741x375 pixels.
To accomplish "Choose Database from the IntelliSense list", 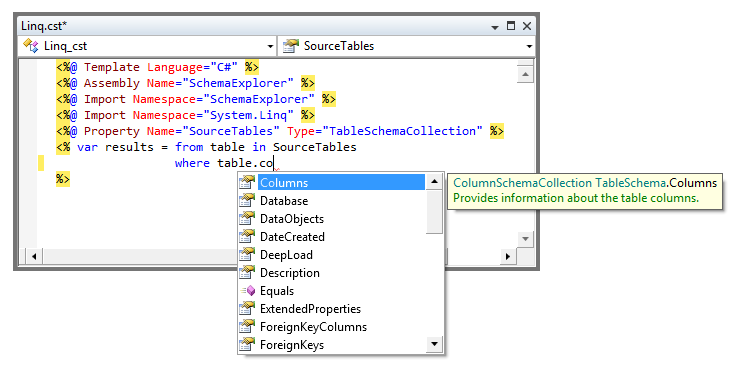I will click(x=284, y=201).
